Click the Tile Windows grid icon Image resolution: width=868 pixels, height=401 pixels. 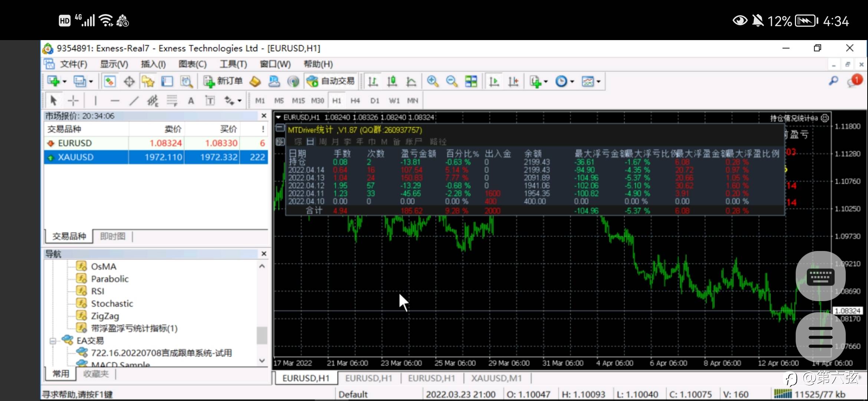tap(471, 81)
